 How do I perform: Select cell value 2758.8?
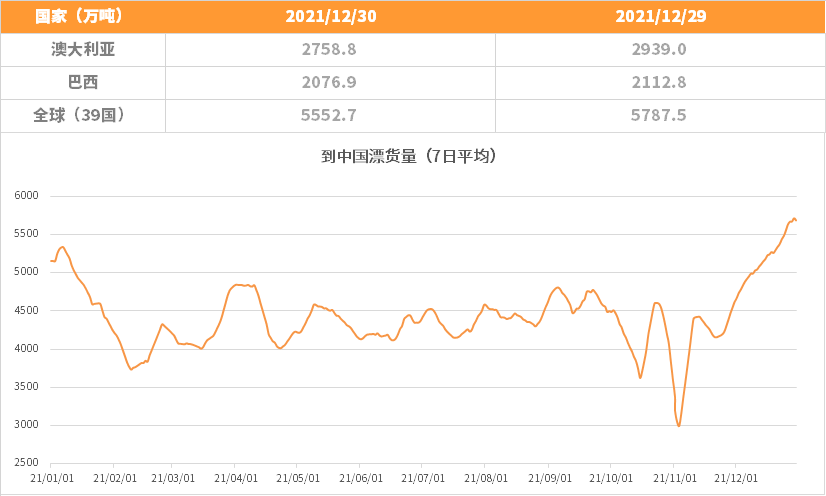(329, 49)
